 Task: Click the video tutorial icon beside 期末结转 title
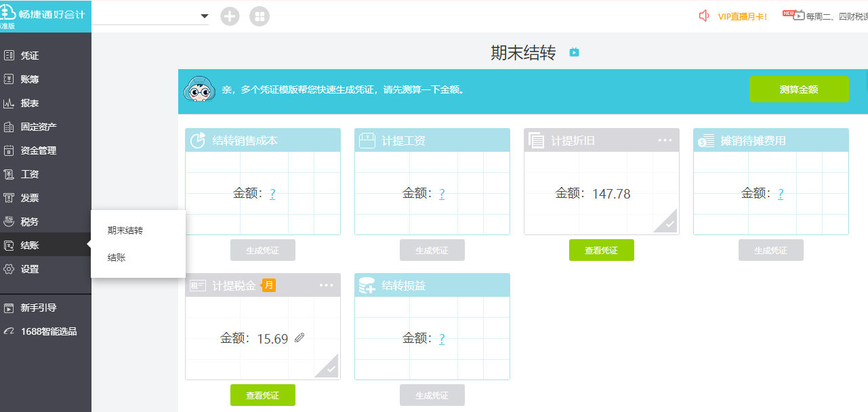[x=574, y=52]
